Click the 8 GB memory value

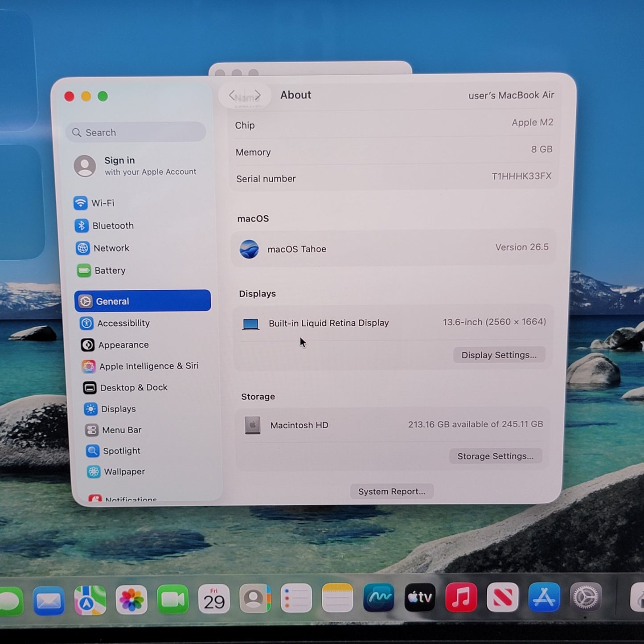541,149
